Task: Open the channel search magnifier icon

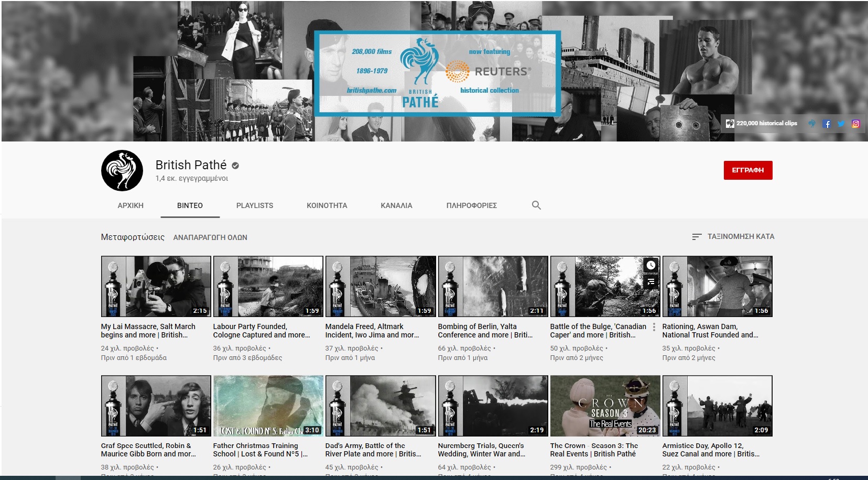Action: pos(536,205)
